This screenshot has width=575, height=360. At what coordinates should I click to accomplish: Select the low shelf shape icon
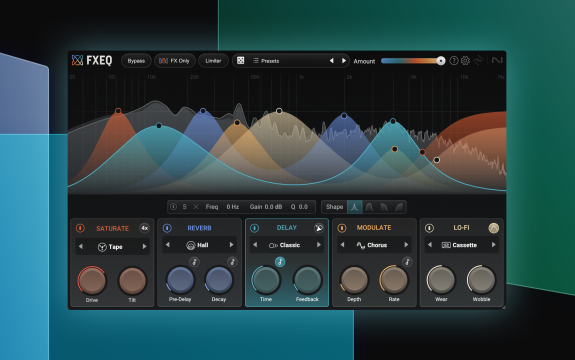[384, 207]
